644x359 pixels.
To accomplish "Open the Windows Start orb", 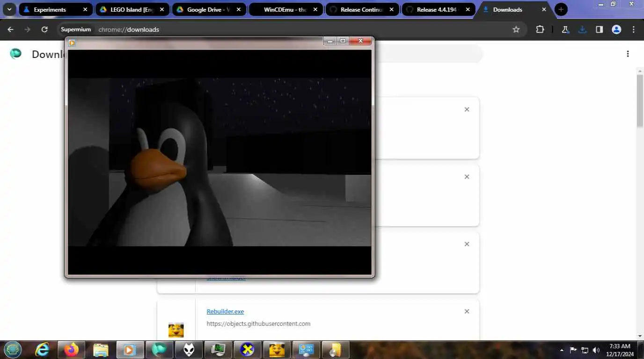I will pos(13,350).
